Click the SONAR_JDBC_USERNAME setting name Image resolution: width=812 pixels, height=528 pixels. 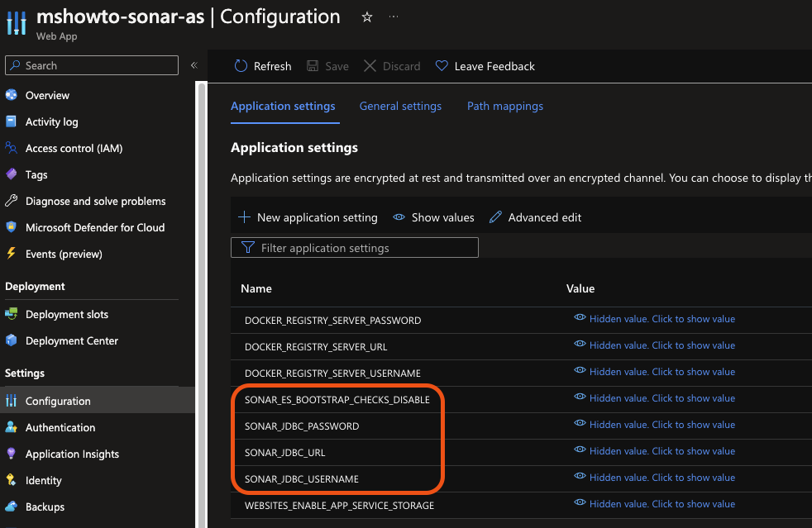(301, 478)
